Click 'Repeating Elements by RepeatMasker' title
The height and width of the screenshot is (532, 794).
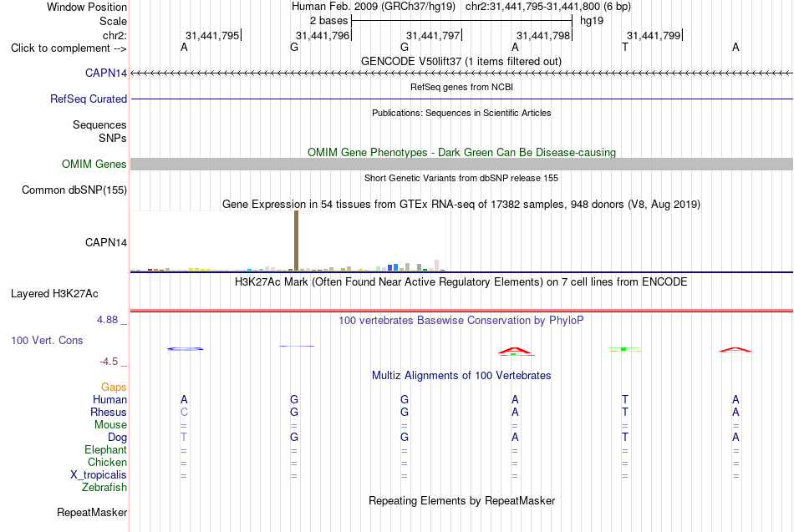[461, 500]
